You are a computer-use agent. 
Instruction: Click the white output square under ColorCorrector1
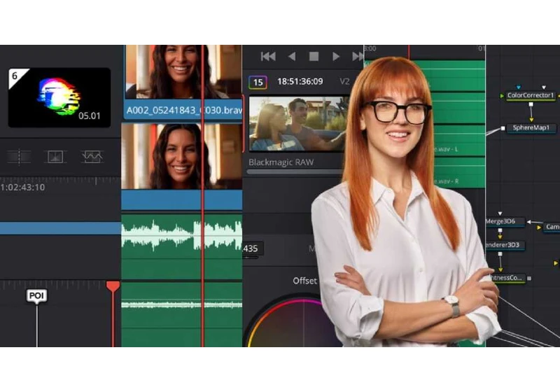click(531, 104)
